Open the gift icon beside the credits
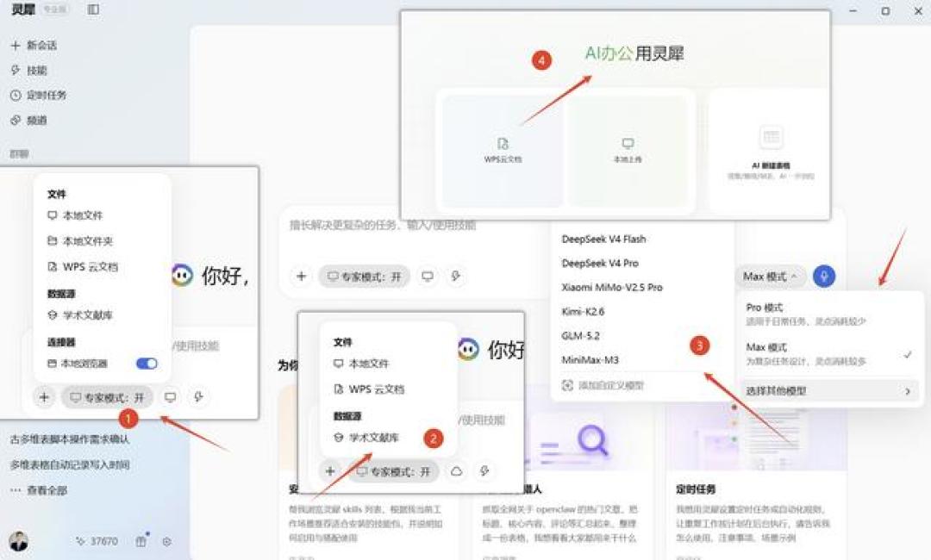Viewport: 931px width, 560px height. pyautogui.click(x=141, y=541)
